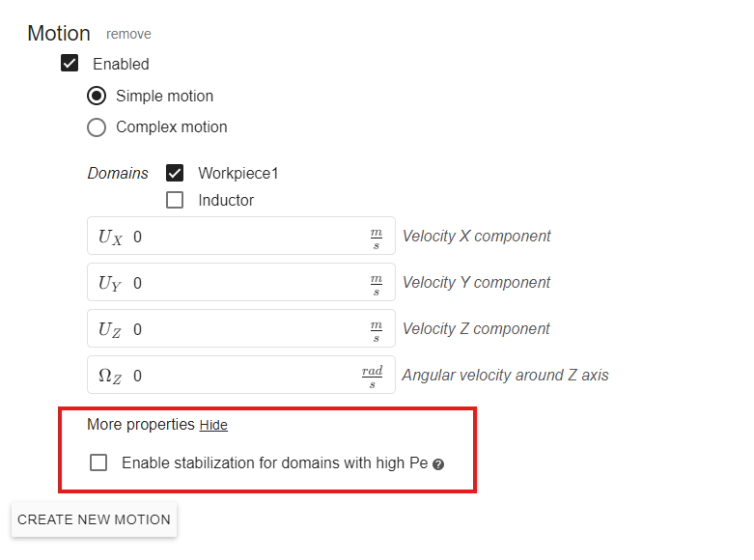Tick the Inductor domain checkbox

[x=175, y=200]
